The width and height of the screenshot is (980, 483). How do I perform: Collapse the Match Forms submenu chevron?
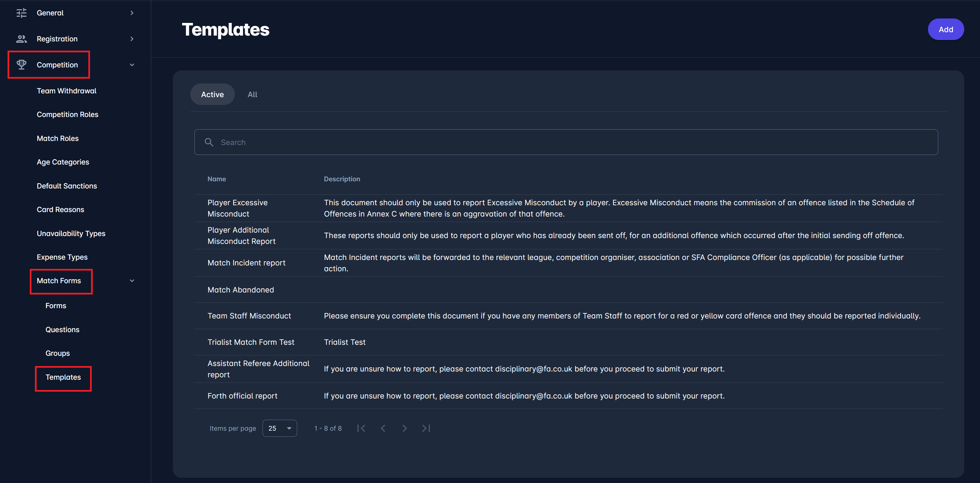[132, 281]
